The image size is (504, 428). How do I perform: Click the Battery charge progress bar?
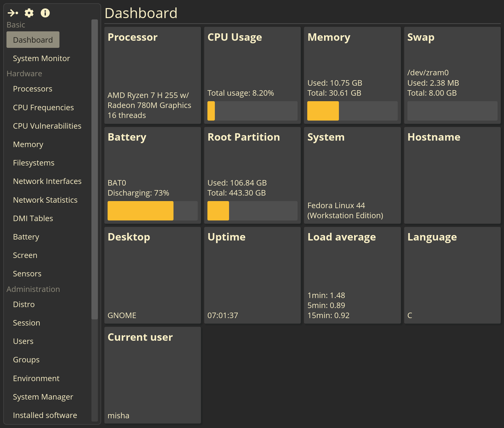coord(152,211)
